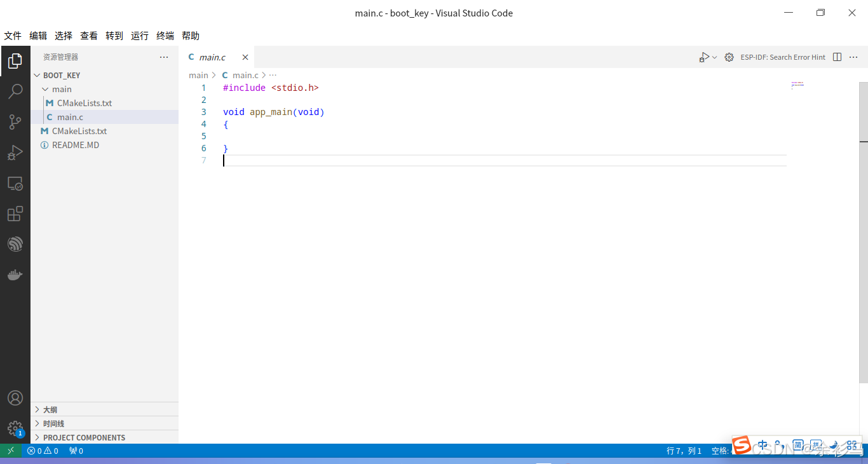Click the minimap code preview
This screenshot has height=464, width=868.
[798, 85]
